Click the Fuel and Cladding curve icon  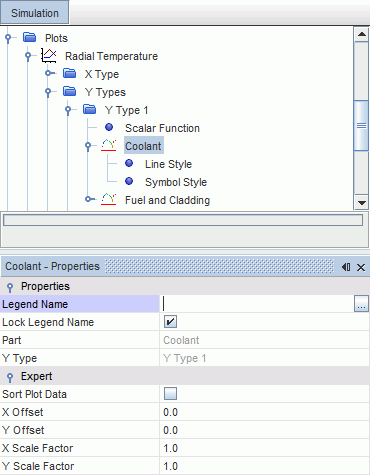[x=109, y=199]
